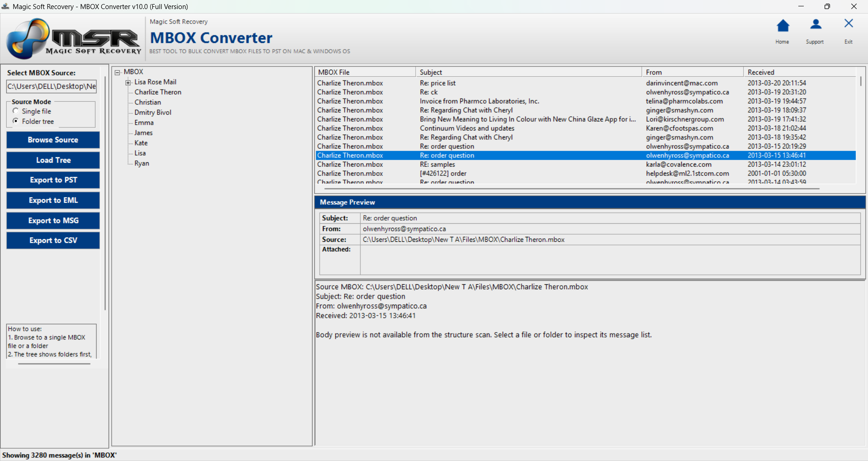Screen dimensions: 868x461
Task: Click the preview Source path value
Action: 464,240
